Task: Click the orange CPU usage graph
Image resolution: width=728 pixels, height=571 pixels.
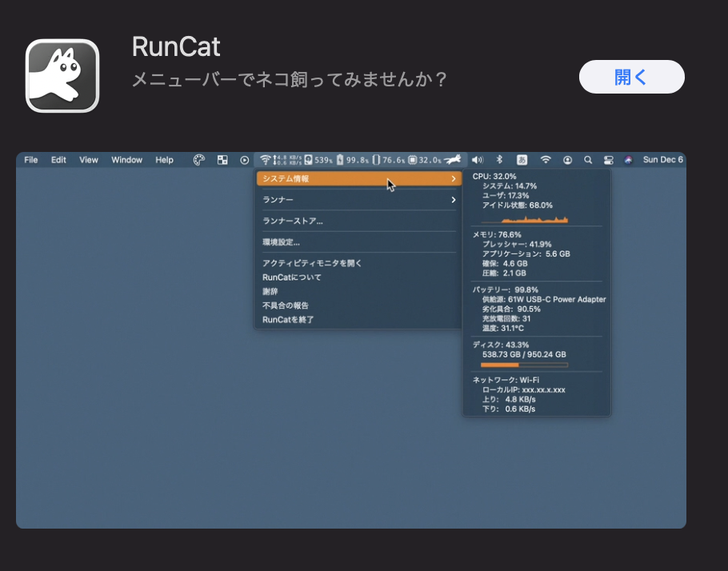Action: click(525, 219)
